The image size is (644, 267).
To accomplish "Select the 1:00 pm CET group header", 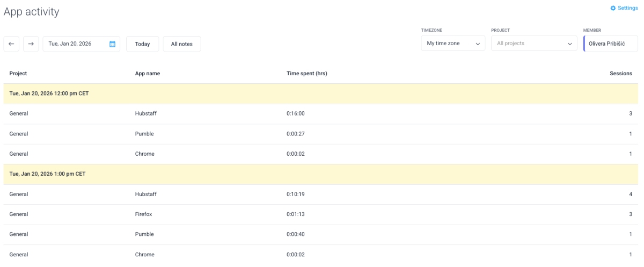I will click(x=321, y=174).
